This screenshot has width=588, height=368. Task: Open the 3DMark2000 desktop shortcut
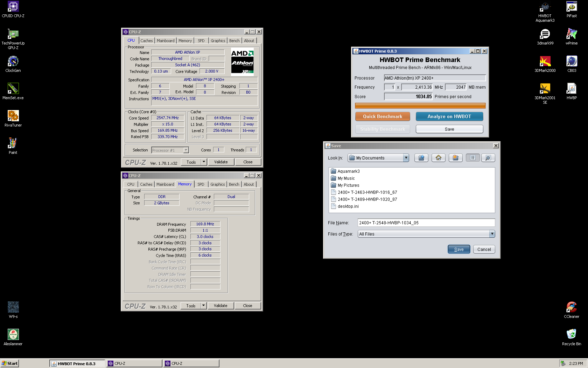545,64
